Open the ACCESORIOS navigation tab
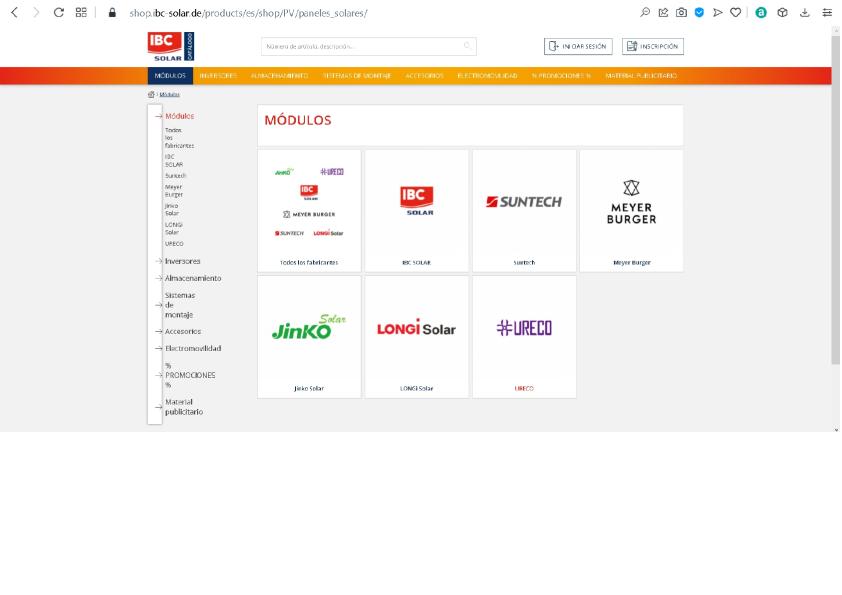The image size is (842, 595). tap(424, 76)
